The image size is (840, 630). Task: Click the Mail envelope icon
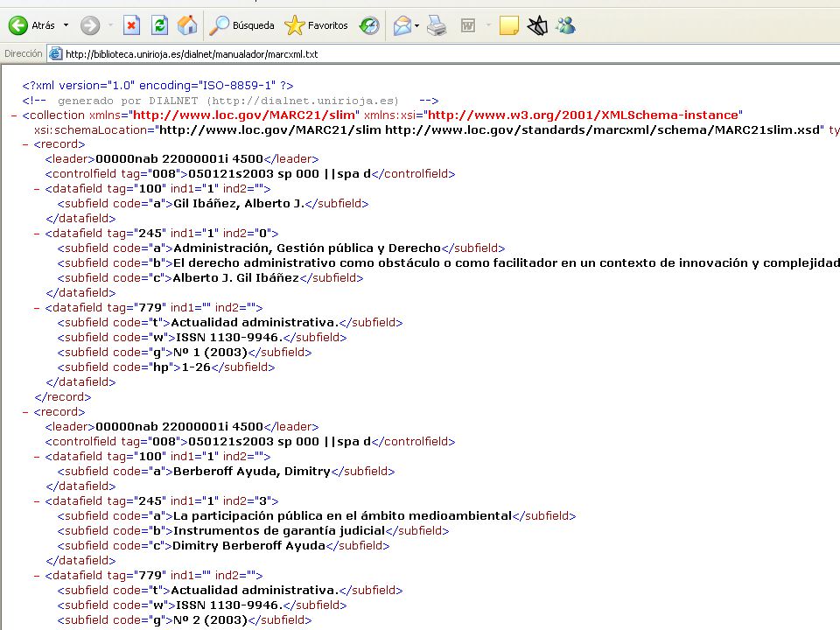tap(402, 25)
